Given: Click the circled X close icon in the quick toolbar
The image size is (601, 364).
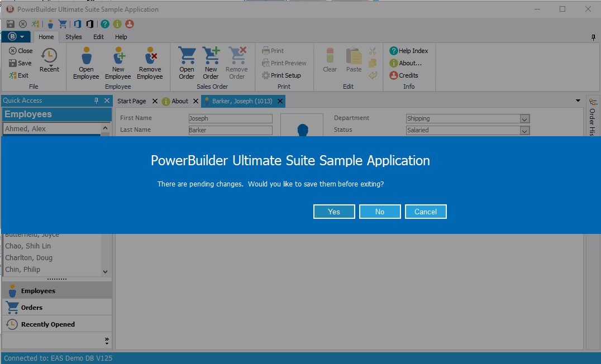Looking at the screenshot, I should 23,24.
